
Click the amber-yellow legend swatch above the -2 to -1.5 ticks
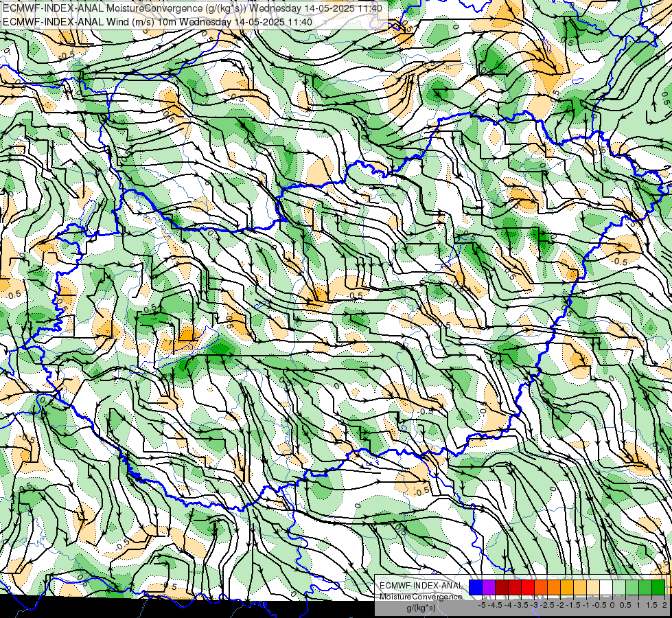click(x=567, y=587)
